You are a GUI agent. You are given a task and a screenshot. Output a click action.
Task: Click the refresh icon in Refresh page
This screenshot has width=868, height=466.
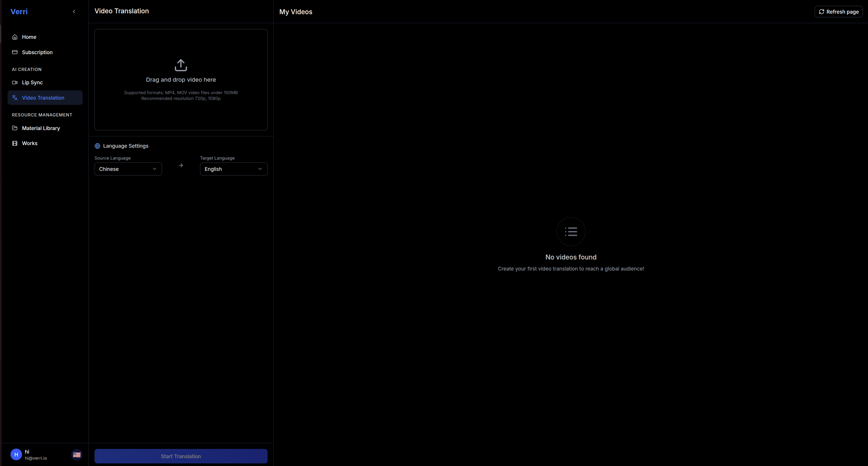822,12
